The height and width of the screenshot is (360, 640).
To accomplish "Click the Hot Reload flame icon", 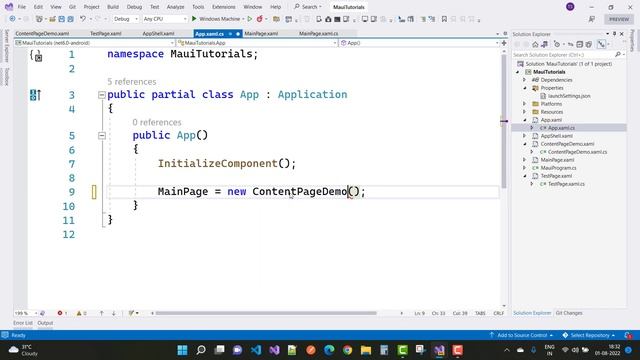I will pyautogui.click(x=260, y=19).
